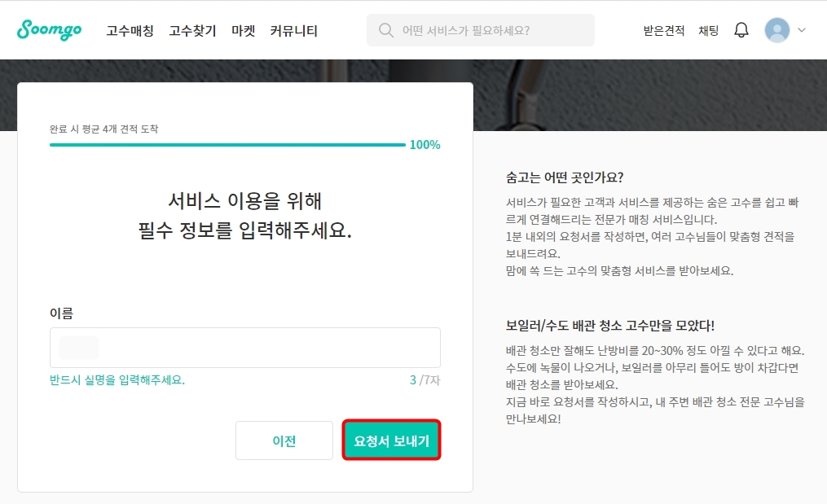This screenshot has height=504, width=827.
Task: Open the 고수매칭 menu
Action: tap(130, 31)
